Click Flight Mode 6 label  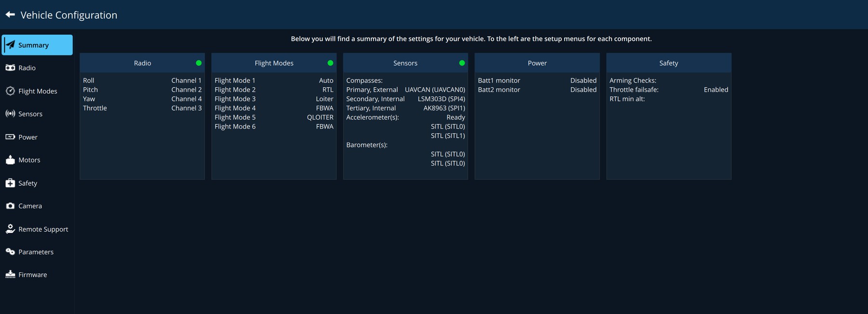click(235, 126)
